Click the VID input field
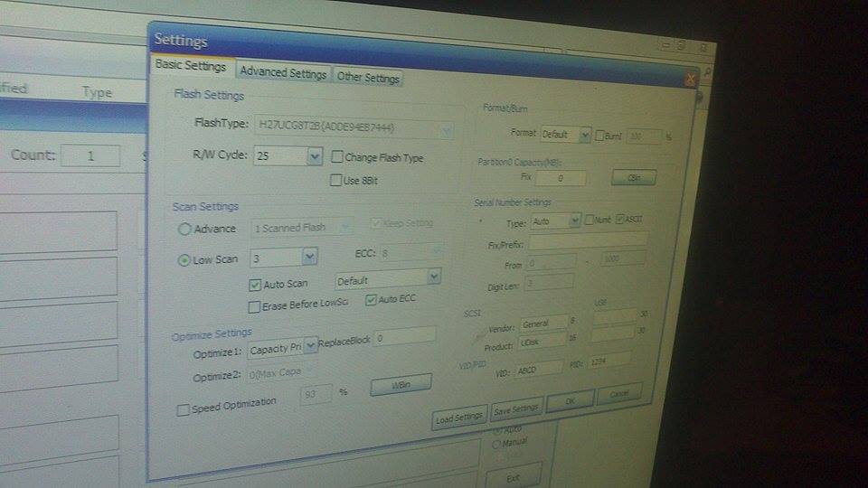The image size is (868, 488). 539,369
